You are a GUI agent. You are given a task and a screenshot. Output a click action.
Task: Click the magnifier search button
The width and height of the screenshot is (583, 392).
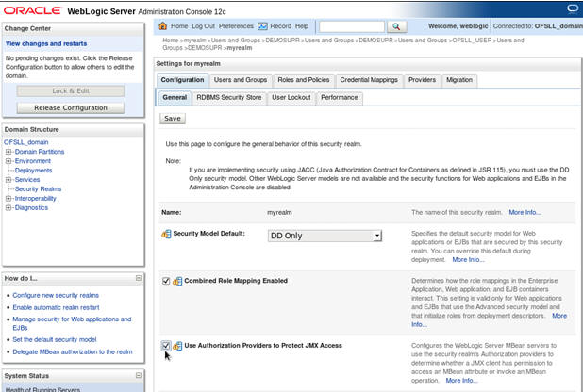point(397,26)
